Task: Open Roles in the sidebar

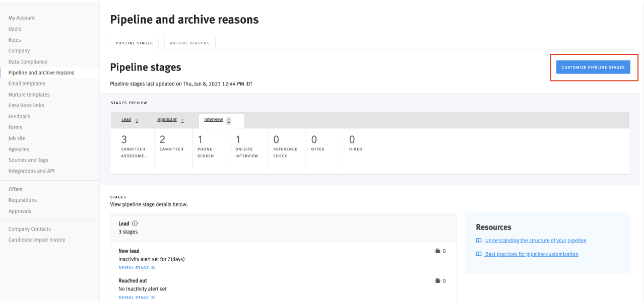Action: pos(15,40)
